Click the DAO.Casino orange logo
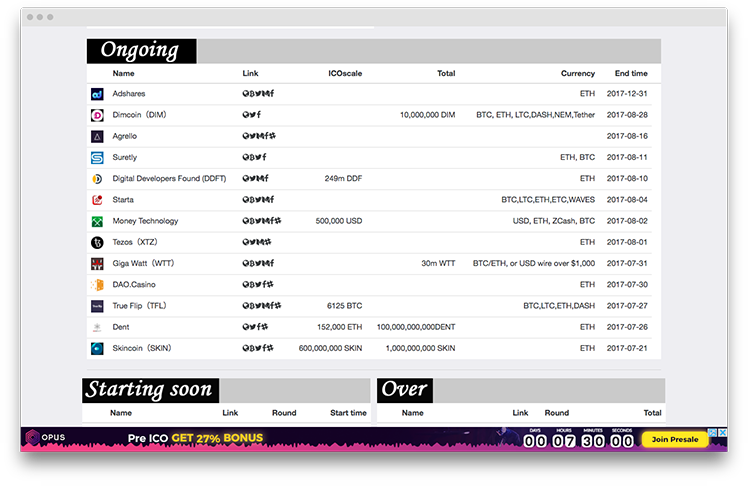This screenshot has height=488, width=748. [97, 285]
